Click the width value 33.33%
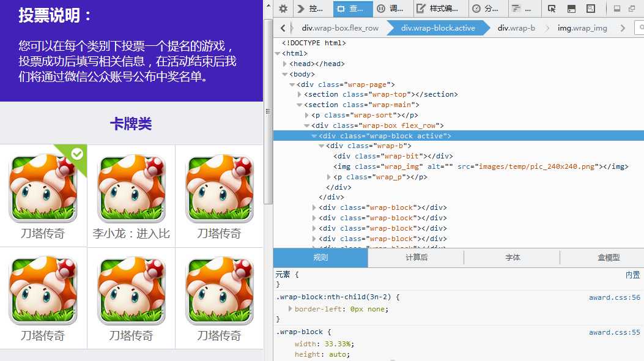The width and height of the screenshot is (644, 361). (x=338, y=344)
